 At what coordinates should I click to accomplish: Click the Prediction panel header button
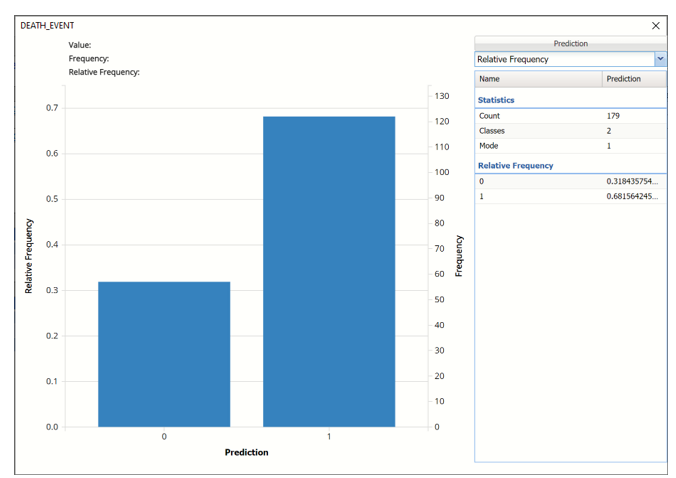(570, 44)
